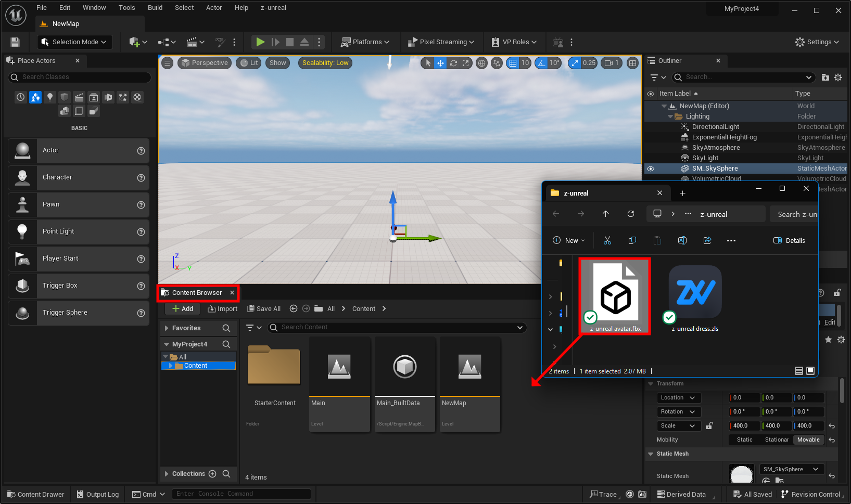
Task: Set Mobility to Static
Action: click(x=744, y=440)
